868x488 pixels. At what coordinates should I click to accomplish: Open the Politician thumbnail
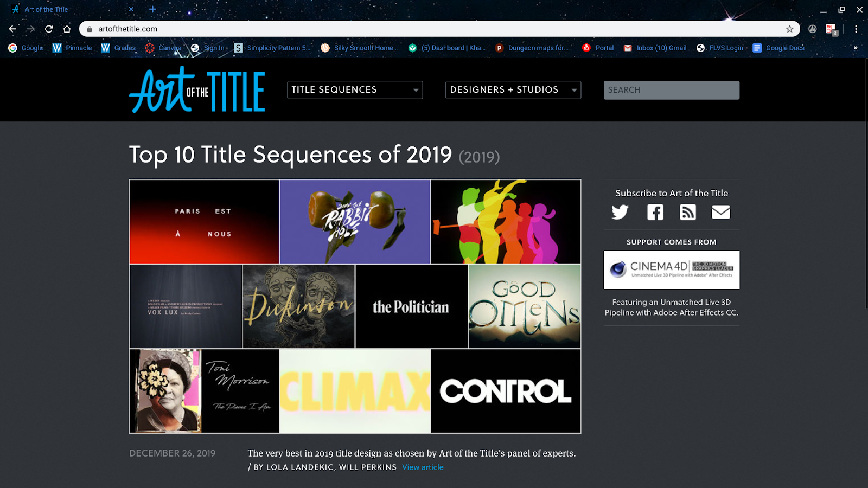point(412,306)
